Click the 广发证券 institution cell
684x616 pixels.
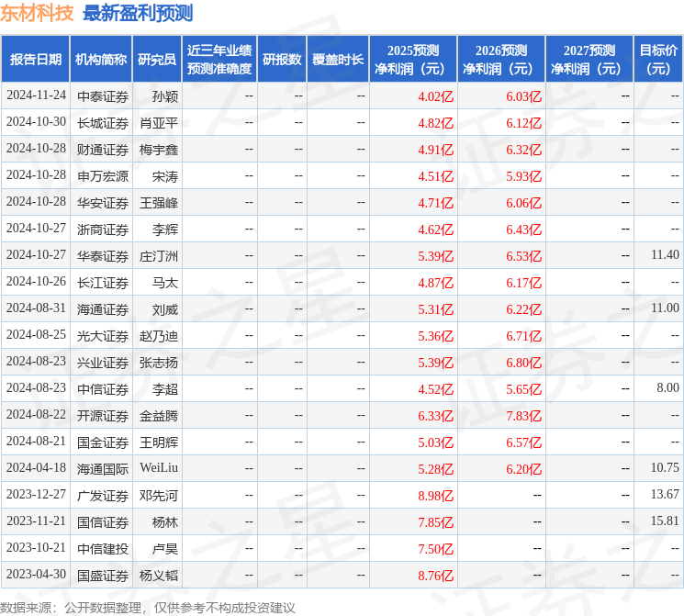coord(103,496)
